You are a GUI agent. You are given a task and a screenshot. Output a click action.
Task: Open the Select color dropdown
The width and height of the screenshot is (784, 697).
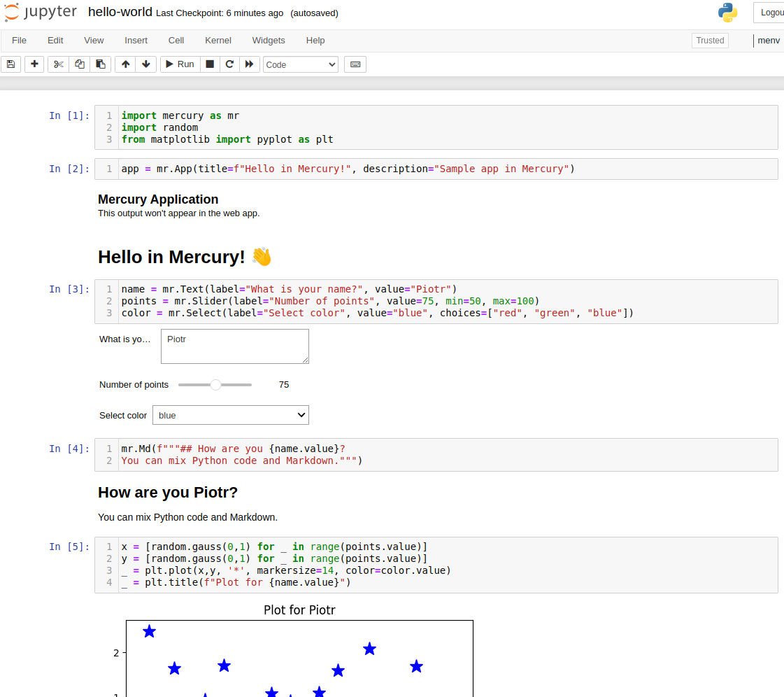230,415
